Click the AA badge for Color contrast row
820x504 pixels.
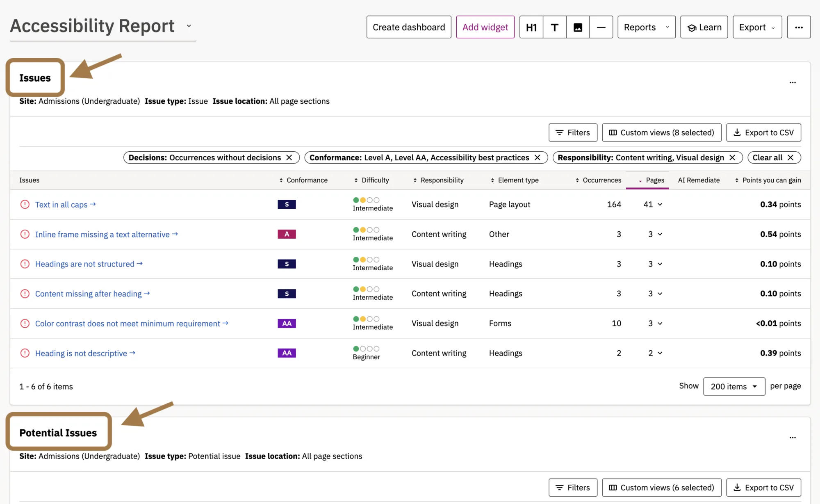(x=287, y=324)
